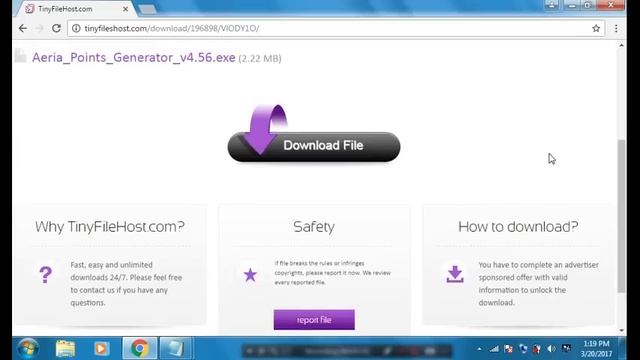
Task: Click network signal tray icon
Action: [494, 349]
